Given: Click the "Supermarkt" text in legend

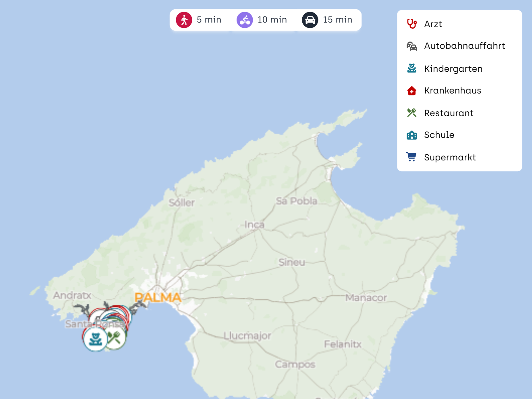Looking at the screenshot, I should coord(450,157).
